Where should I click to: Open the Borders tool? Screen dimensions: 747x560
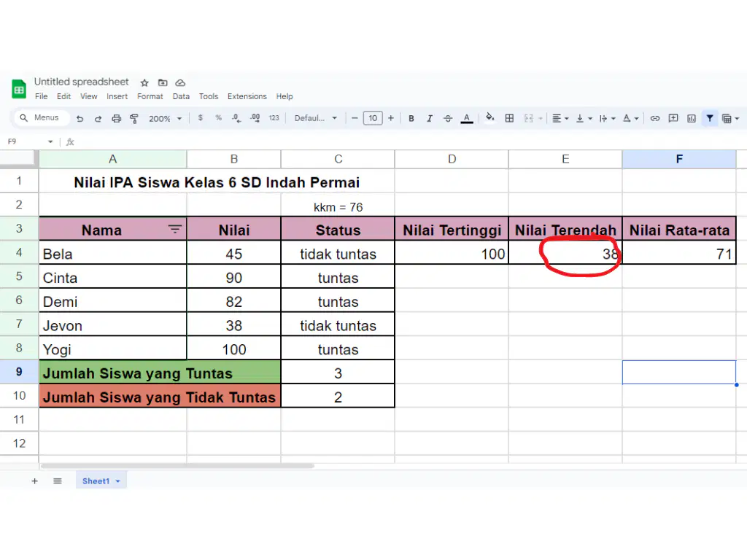point(509,119)
